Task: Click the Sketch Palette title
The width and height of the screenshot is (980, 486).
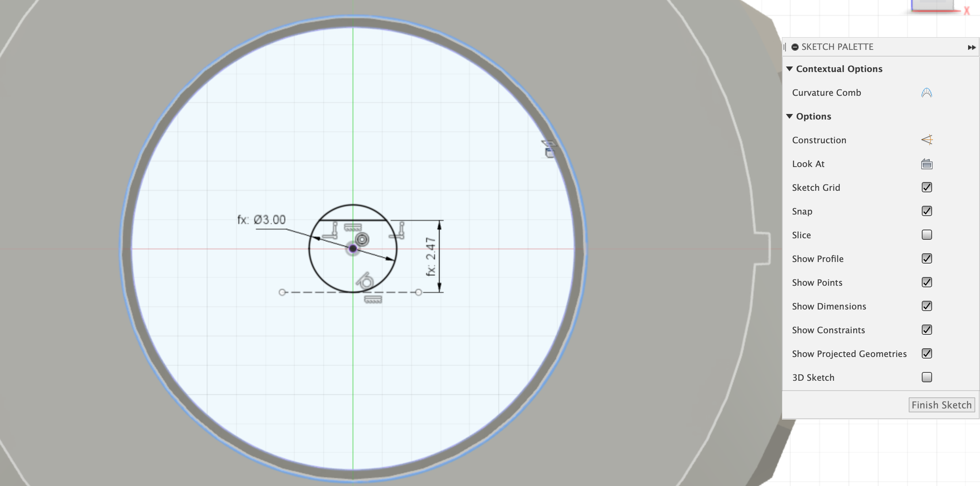Action: click(837, 47)
